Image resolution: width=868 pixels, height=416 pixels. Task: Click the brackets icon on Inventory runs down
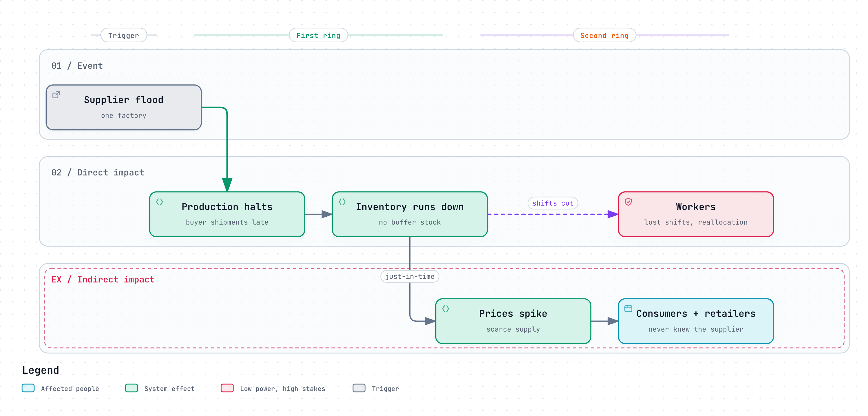click(342, 202)
